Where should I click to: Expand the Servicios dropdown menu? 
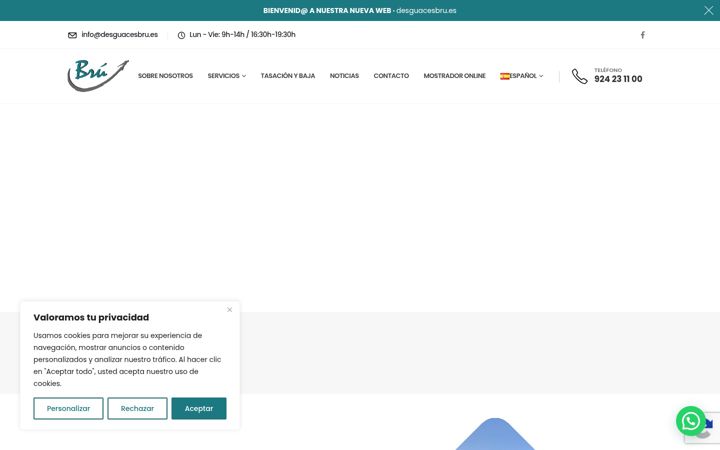(x=226, y=76)
